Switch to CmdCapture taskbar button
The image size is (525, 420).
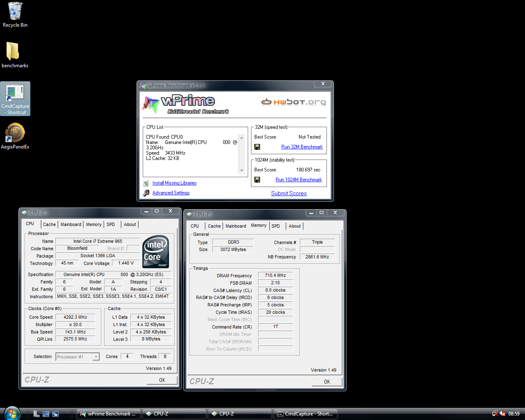tap(306, 414)
